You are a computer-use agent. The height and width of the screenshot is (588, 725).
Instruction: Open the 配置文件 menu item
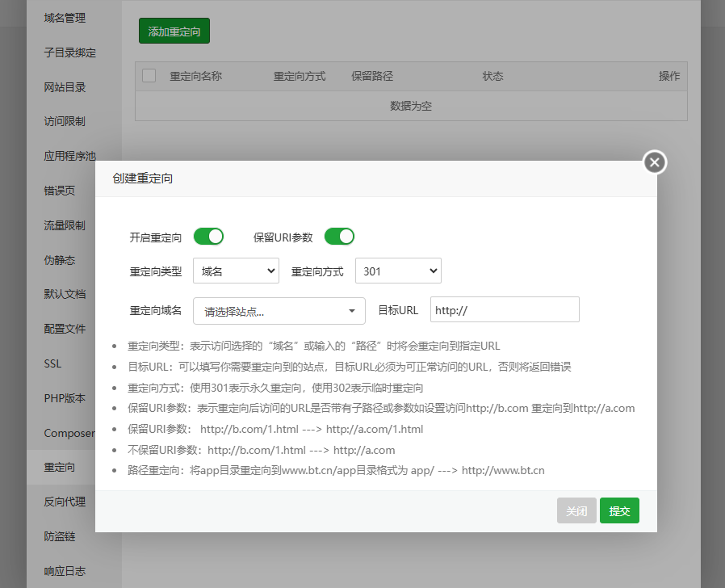tap(65, 329)
